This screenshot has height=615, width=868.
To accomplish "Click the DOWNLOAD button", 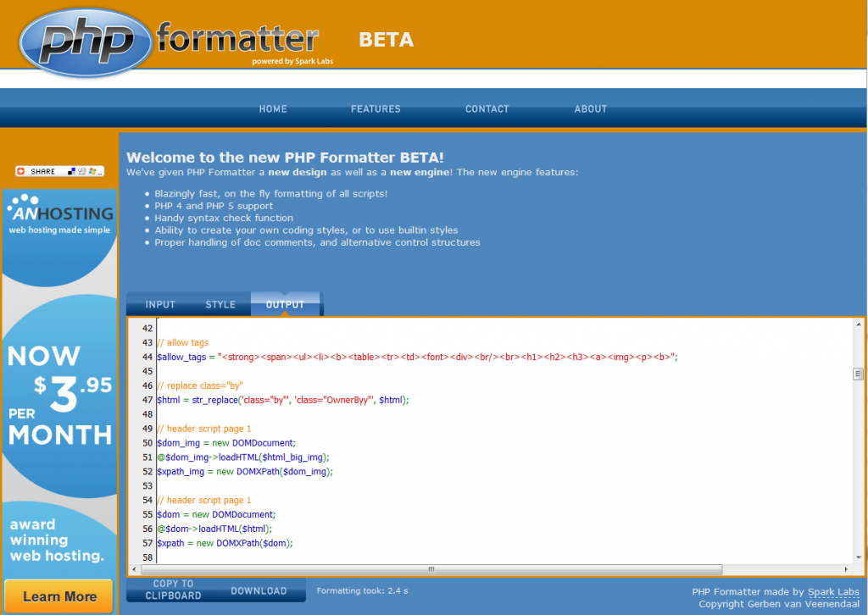I will (x=259, y=590).
